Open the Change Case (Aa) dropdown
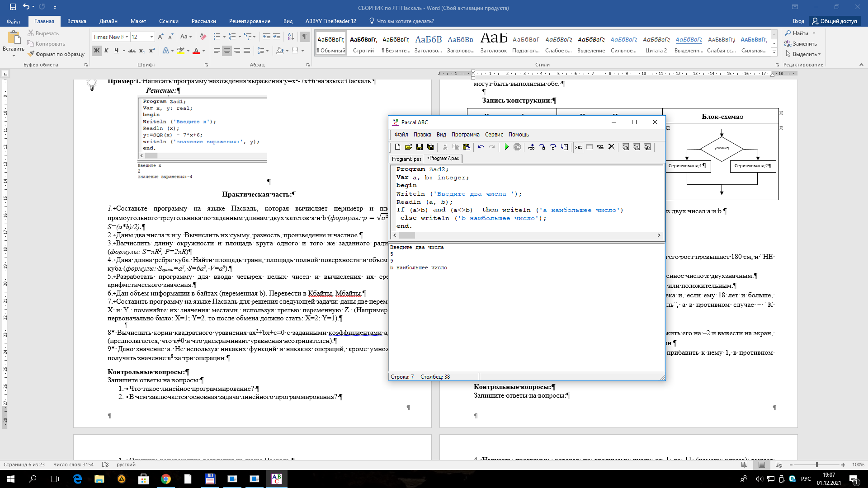The width and height of the screenshot is (868, 488). (x=186, y=37)
